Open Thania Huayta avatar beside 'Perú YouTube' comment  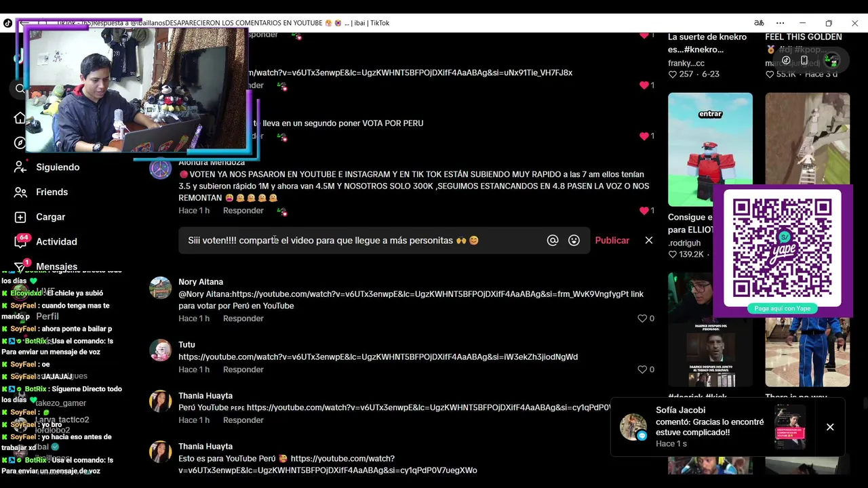pyautogui.click(x=161, y=401)
